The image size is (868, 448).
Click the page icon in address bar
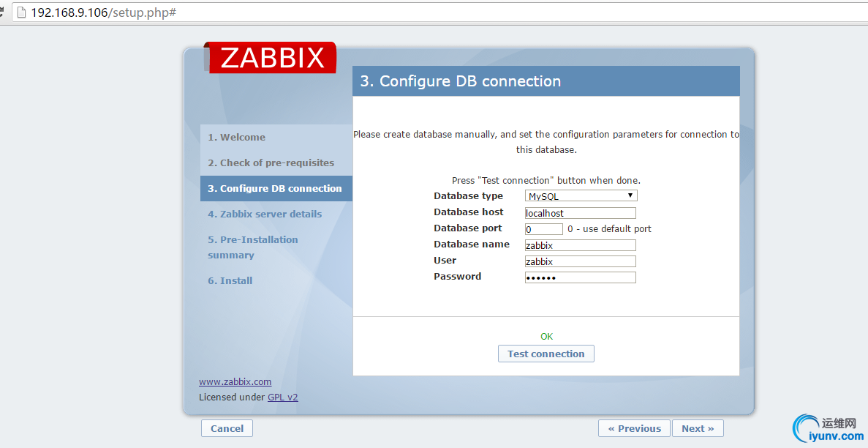click(22, 12)
